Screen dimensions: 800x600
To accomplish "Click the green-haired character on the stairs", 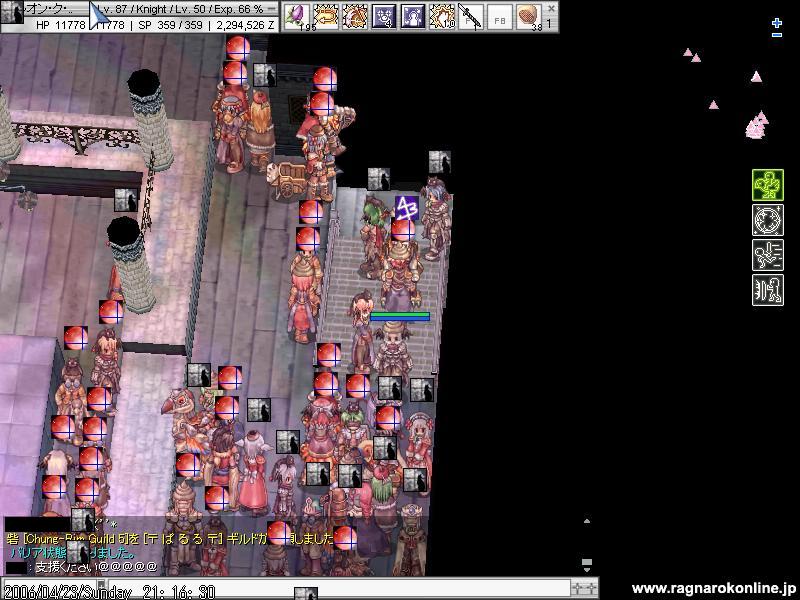I will 373,237.
